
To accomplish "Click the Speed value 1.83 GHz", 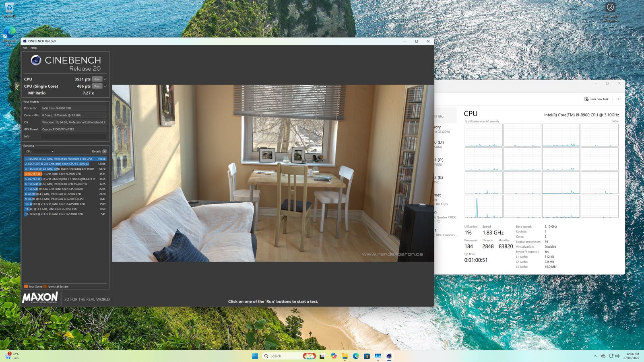I will (x=493, y=233).
